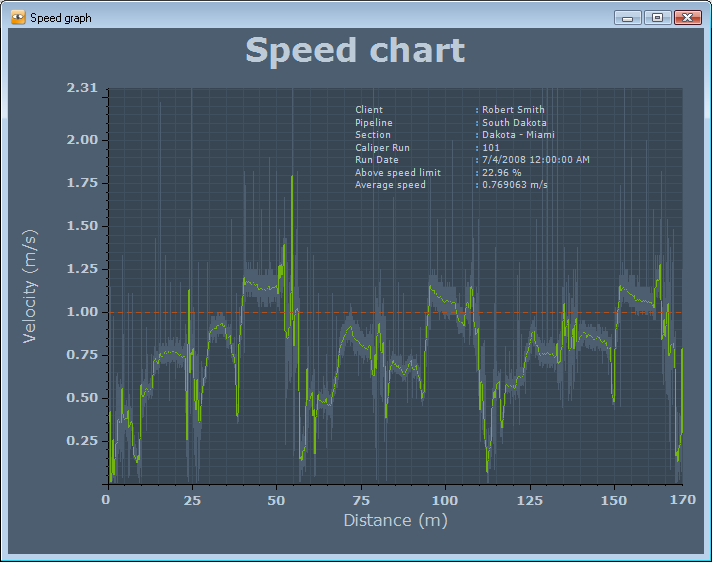Image resolution: width=712 pixels, height=562 pixels.
Task: Click the 'Run Date' label
Action: pyautogui.click(x=376, y=160)
